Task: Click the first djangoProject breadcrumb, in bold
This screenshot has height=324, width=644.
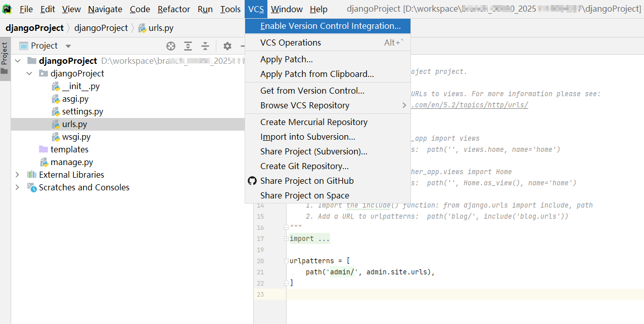Action: tap(35, 28)
